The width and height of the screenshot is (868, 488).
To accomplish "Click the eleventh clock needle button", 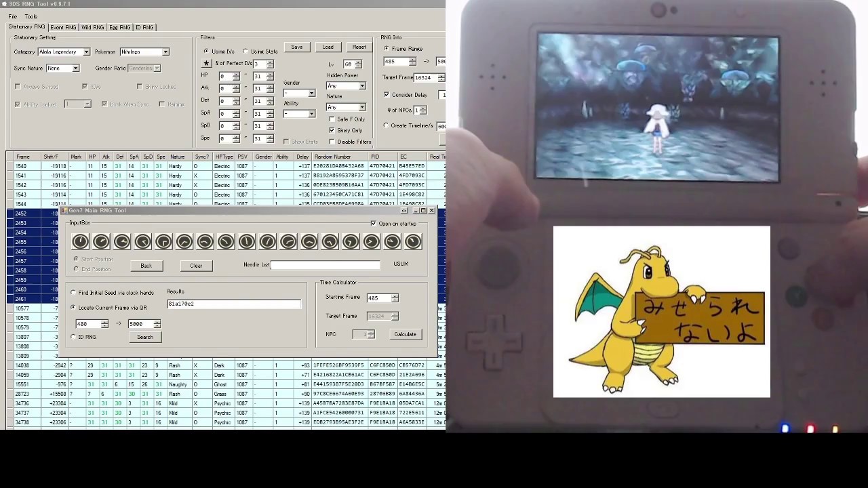I will coord(288,242).
